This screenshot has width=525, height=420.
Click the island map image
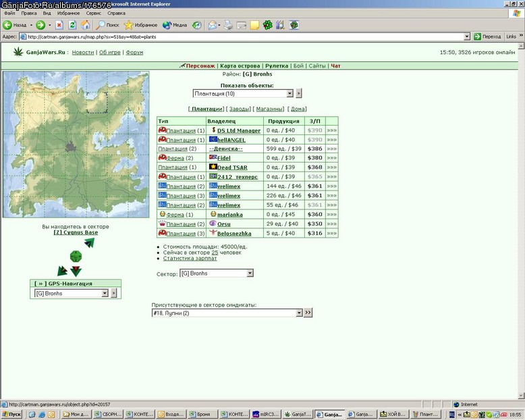(76, 145)
